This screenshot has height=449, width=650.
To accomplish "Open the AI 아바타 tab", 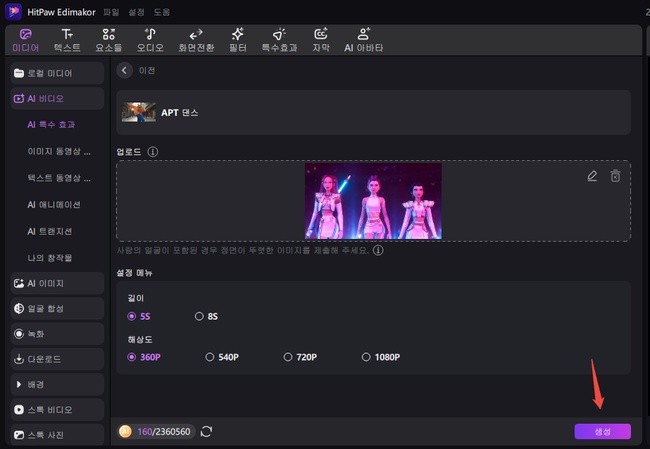I will click(x=364, y=40).
